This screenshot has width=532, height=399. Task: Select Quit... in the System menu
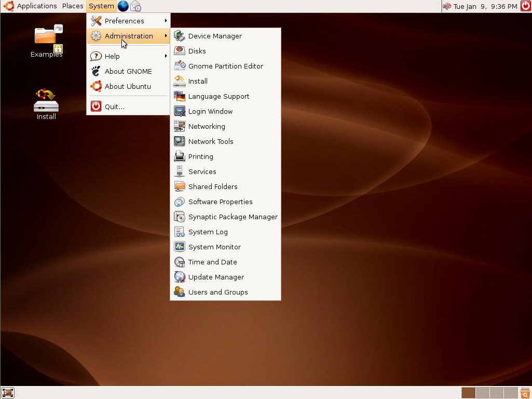click(x=128, y=107)
